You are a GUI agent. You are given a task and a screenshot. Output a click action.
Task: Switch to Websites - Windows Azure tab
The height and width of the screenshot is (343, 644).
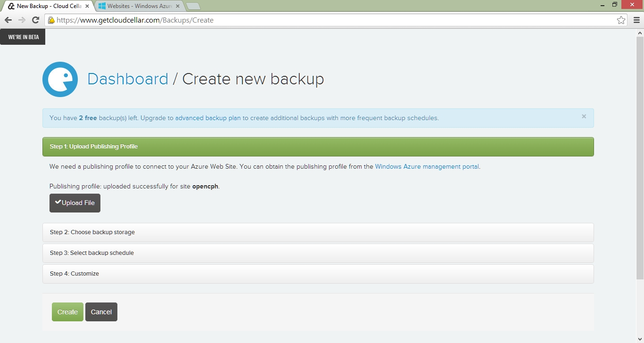[137, 6]
